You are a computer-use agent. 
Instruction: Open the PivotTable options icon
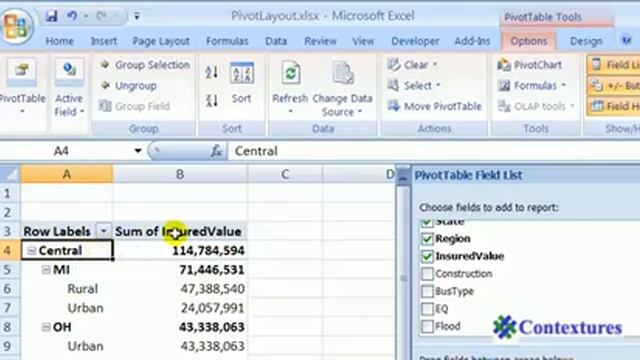coord(21,71)
